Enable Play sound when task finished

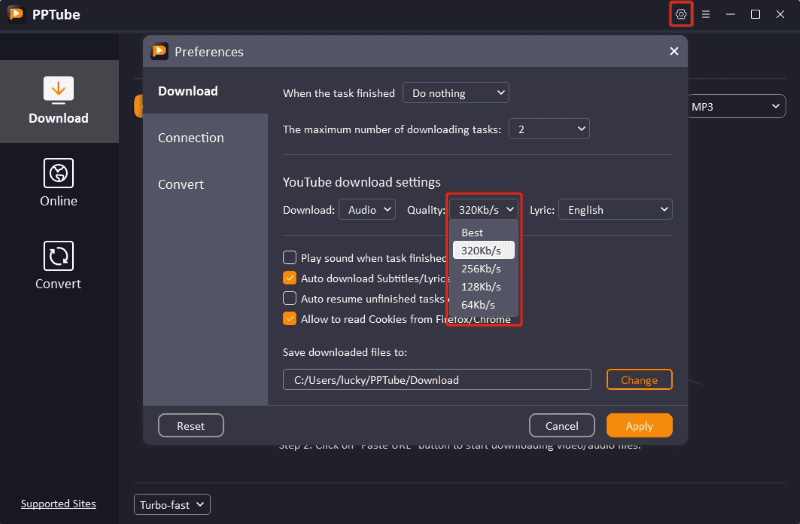(290, 258)
